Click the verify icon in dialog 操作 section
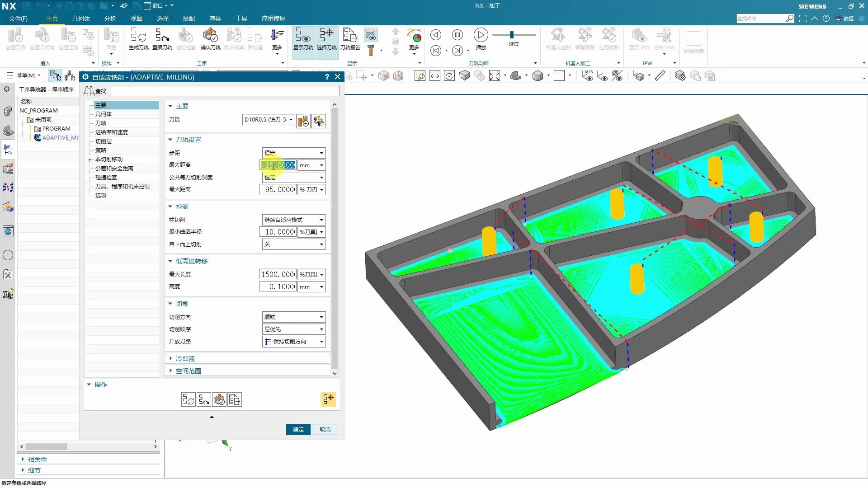Viewport: 868px width, 488px height. tap(219, 399)
